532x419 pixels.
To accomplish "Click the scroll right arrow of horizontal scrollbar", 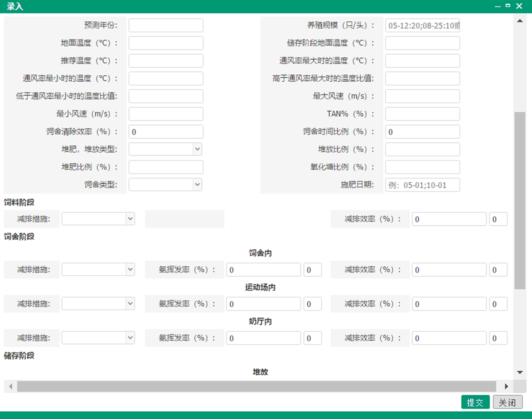I will coord(506,386).
